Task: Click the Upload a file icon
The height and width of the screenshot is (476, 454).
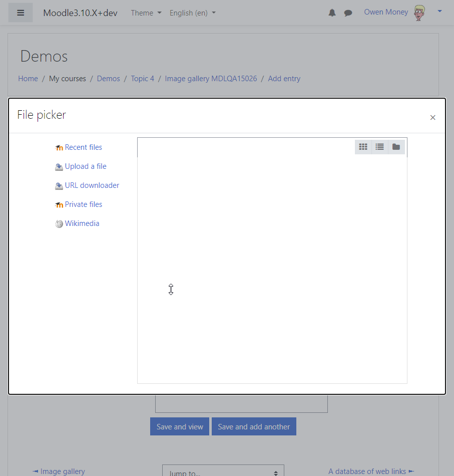Action: [x=59, y=167]
